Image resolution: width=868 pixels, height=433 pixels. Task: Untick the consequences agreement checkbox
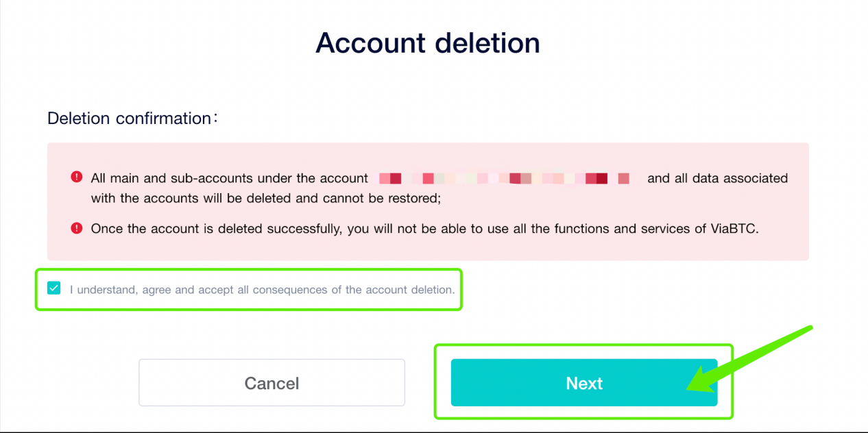click(53, 288)
